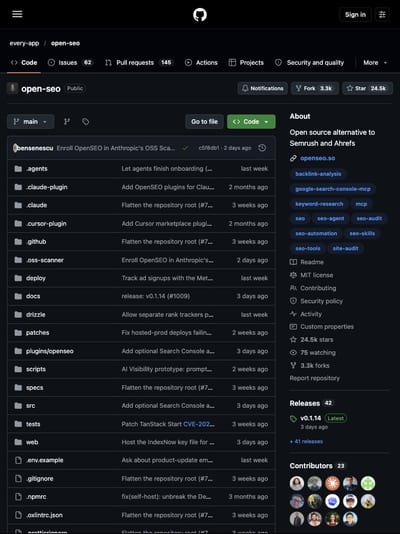Screen dimensions: 400x534
Task: Open the main branch selector dropdown
Action: point(31,122)
